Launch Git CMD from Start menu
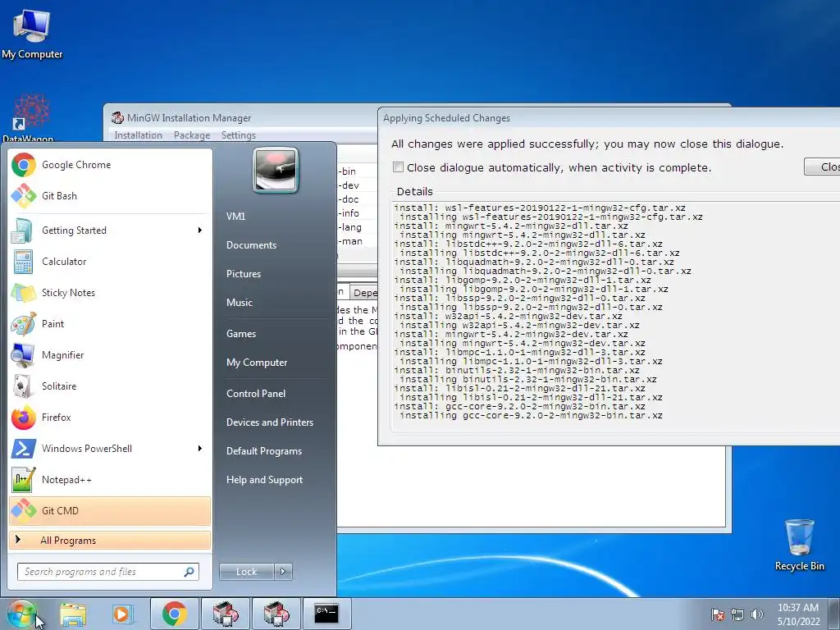840x630 pixels. 110,510
